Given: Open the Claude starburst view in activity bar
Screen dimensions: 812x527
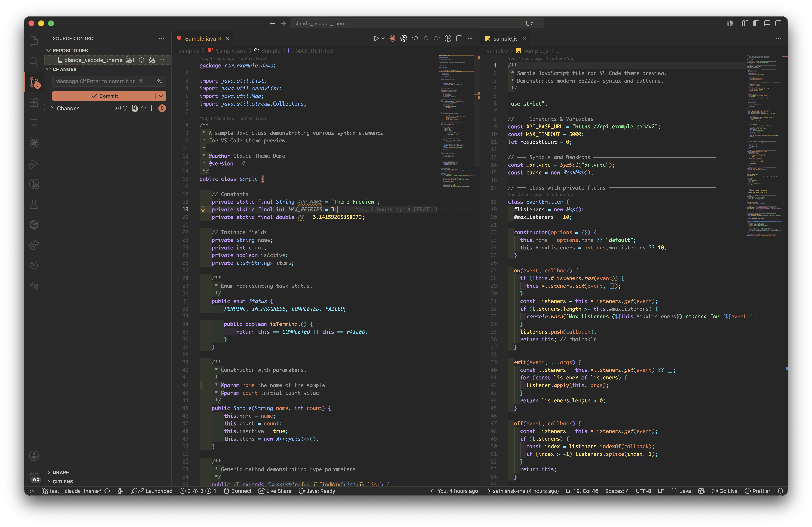Looking at the screenshot, I should pyautogui.click(x=34, y=143).
